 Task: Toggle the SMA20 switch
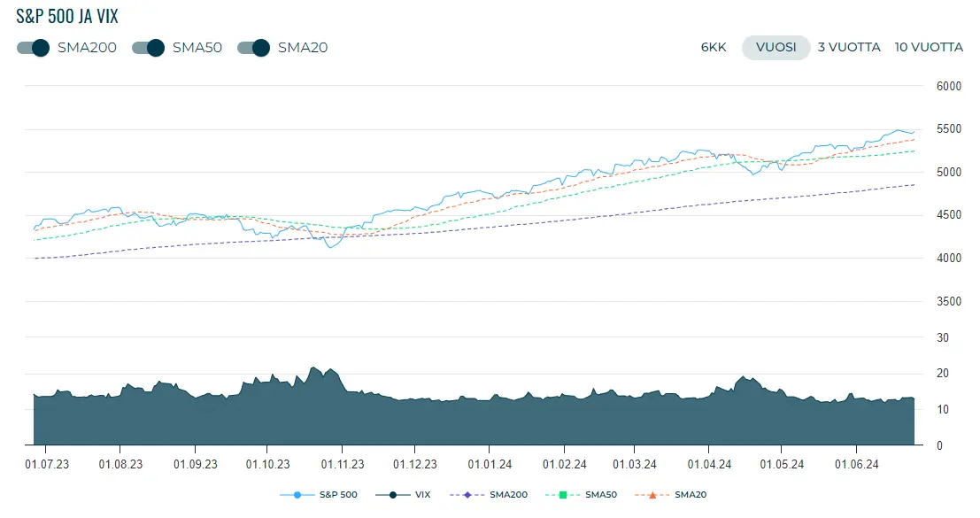254,48
